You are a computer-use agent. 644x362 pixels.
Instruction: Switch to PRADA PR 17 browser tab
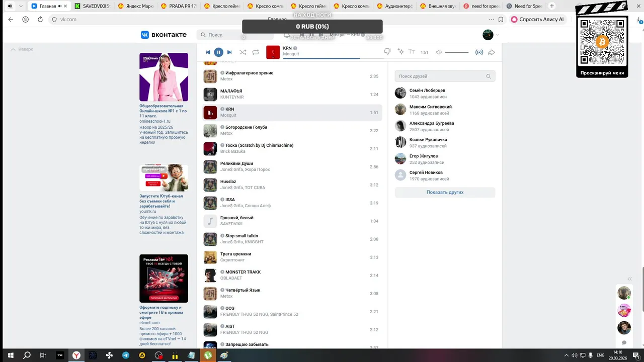pos(179,6)
